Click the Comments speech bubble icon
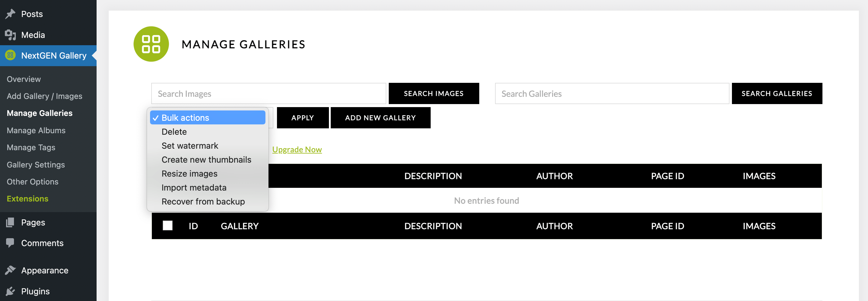This screenshot has height=301, width=868. click(10, 243)
